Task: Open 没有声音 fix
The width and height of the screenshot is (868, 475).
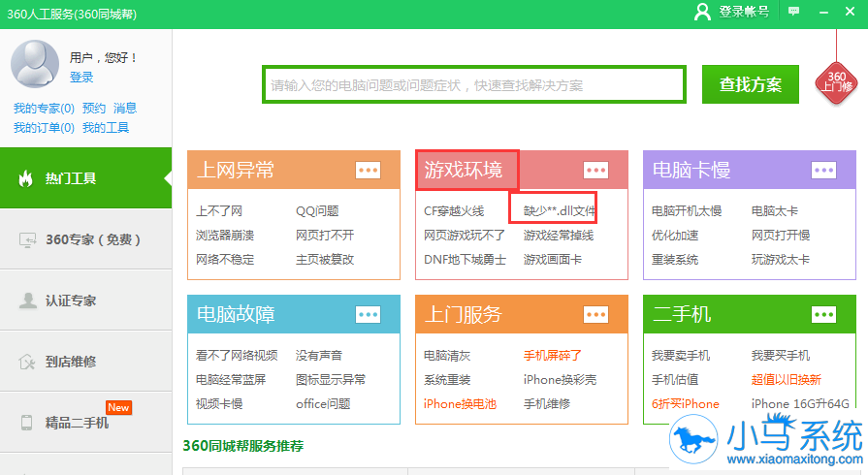Action: pyautogui.click(x=319, y=356)
